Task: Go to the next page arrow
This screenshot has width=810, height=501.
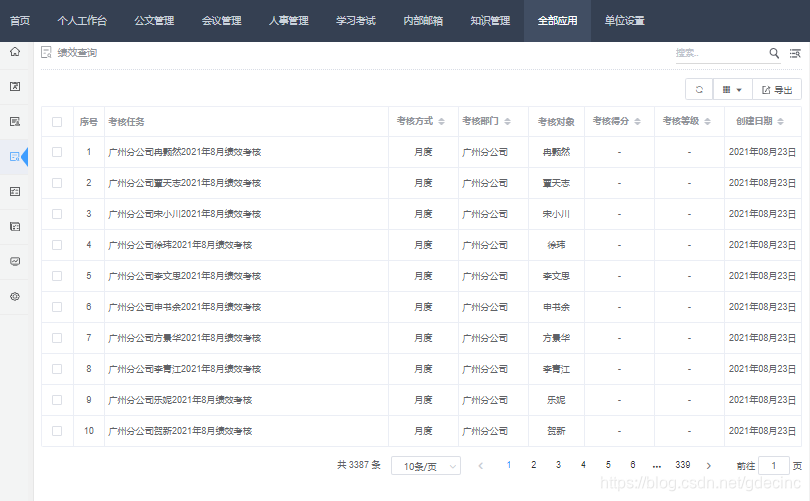Action: [709, 466]
